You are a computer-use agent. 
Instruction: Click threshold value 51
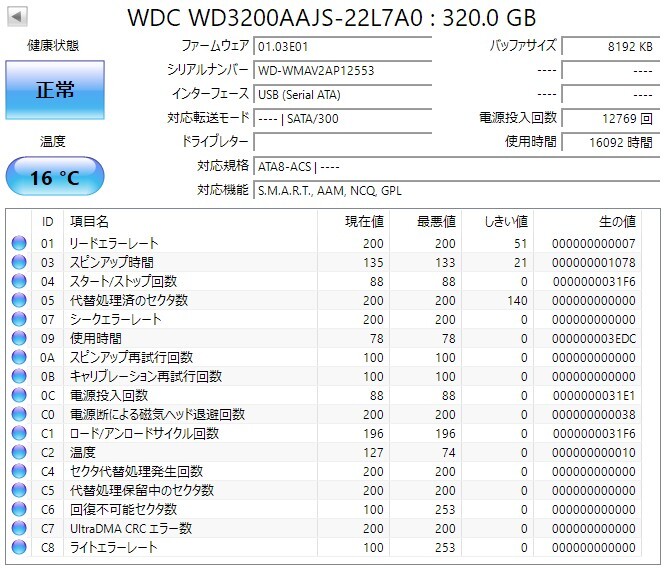(x=520, y=243)
